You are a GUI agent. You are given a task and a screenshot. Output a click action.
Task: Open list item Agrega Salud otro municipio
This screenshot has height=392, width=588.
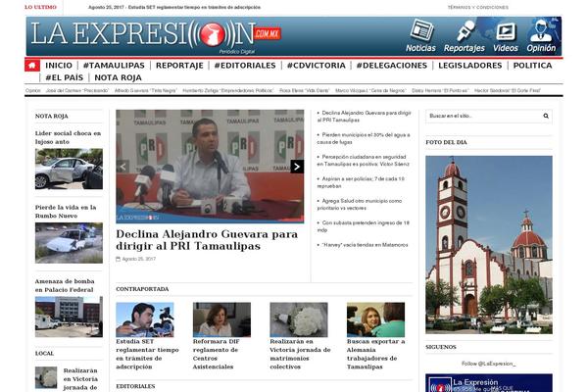pos(360,205)
